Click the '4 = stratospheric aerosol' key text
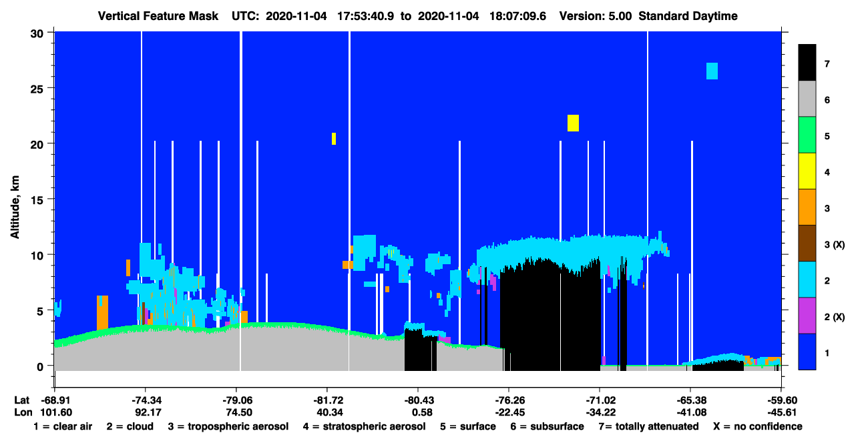The height and width of the screenshot is (445, 868). coord(364,426)
